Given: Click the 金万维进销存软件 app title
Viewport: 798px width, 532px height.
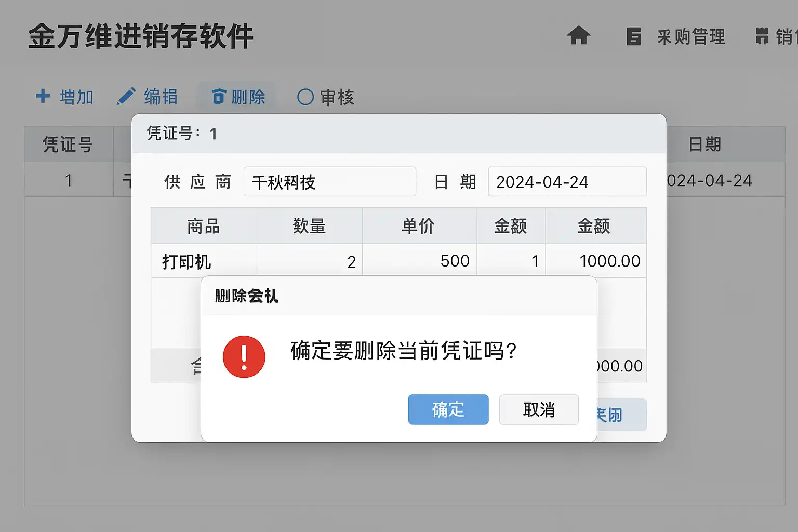Looking at the screenshot, I should click(x=141, y=36).
